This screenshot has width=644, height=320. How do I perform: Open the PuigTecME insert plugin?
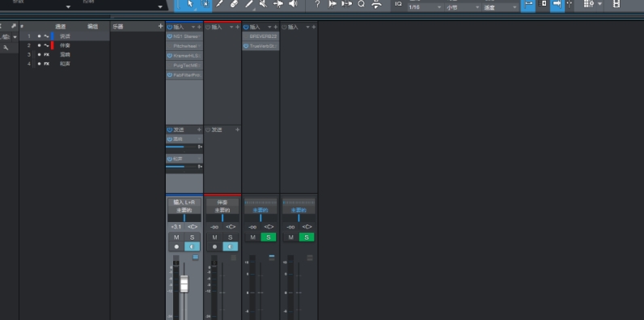click(x=184, y=65)
